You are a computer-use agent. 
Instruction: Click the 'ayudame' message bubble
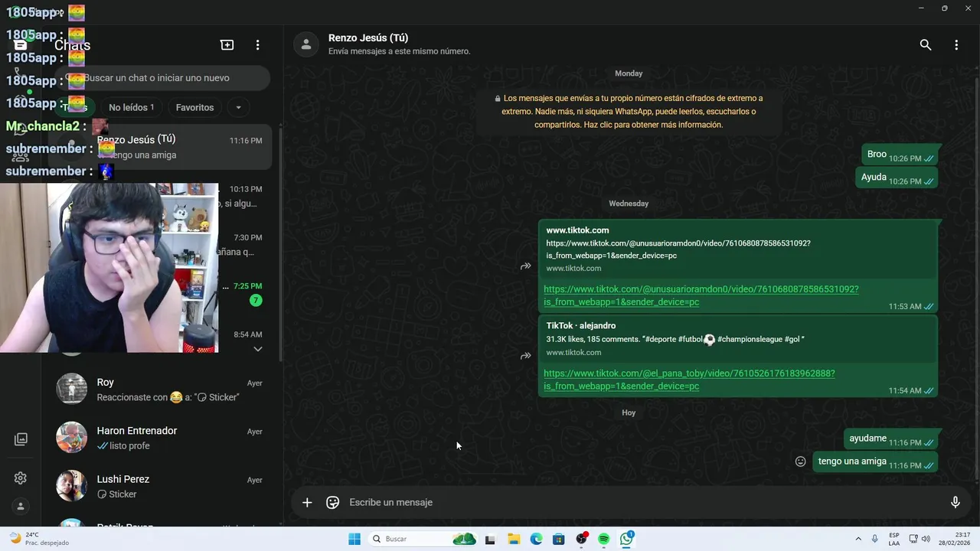[891, 439]
